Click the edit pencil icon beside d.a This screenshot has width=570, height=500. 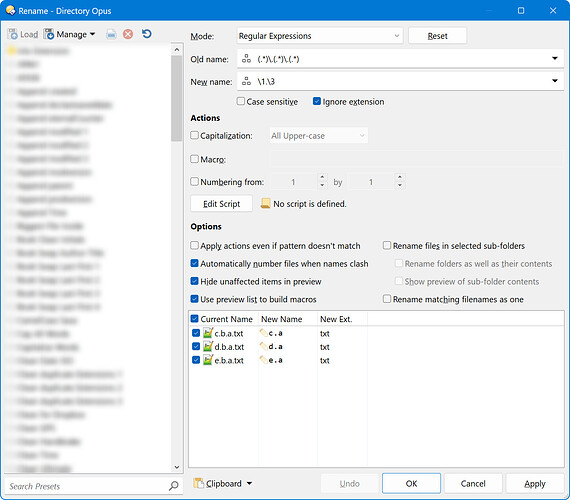[263, 346]
